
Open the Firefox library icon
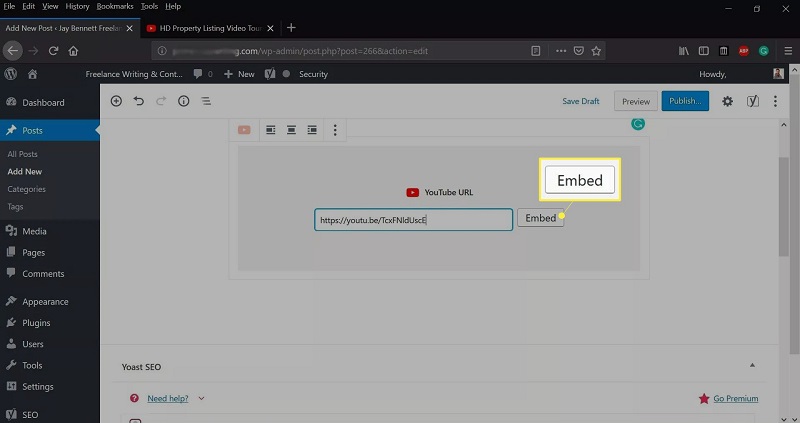[684, 51]
